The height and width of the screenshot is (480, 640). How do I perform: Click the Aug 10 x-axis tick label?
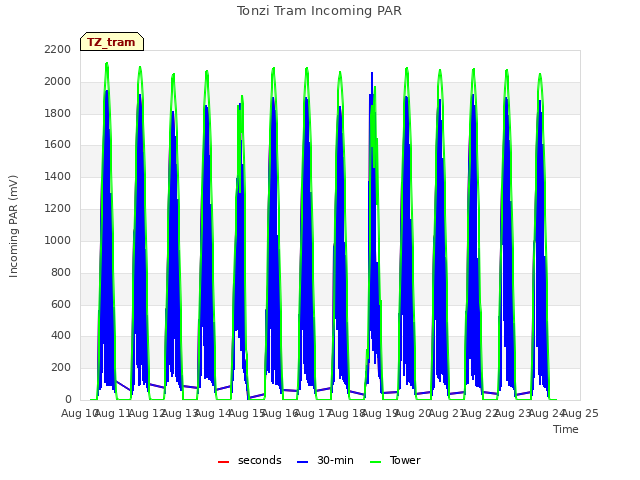tap(80, 413)
